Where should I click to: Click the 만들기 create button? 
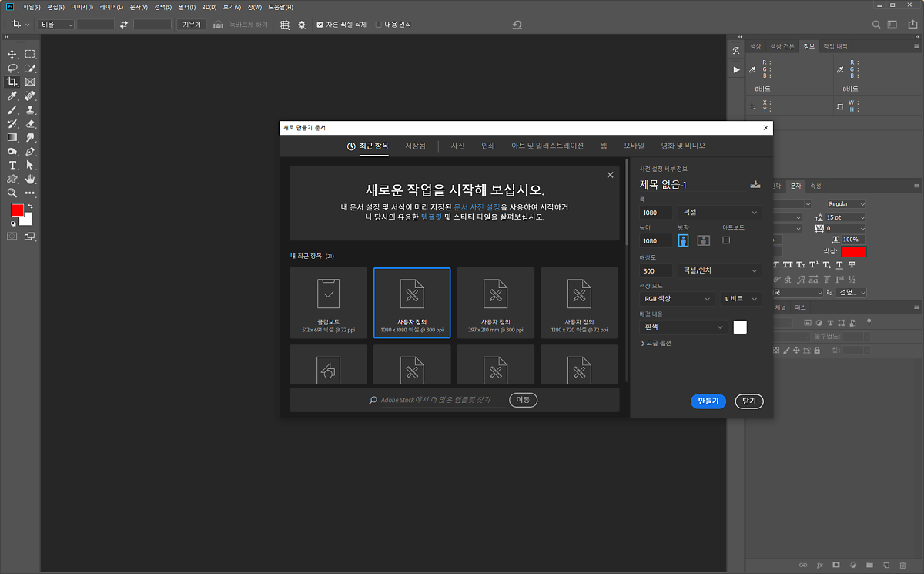(x=708, y=401)
